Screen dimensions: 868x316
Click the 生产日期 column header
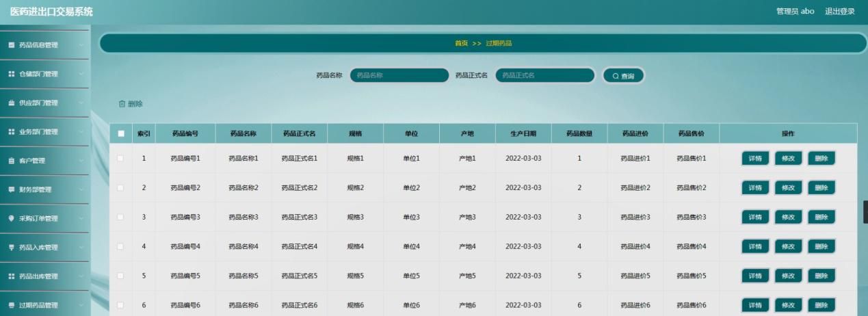pyautogui.click(x=523, y=133)
